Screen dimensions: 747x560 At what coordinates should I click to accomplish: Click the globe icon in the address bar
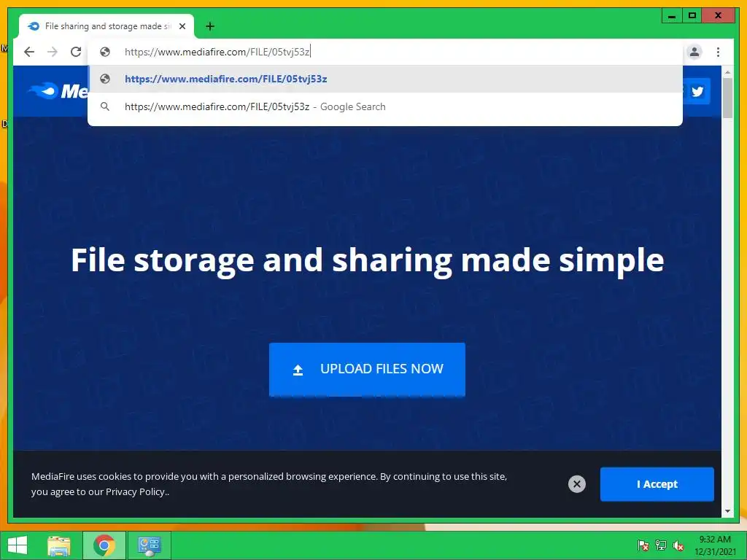(105, 52)
